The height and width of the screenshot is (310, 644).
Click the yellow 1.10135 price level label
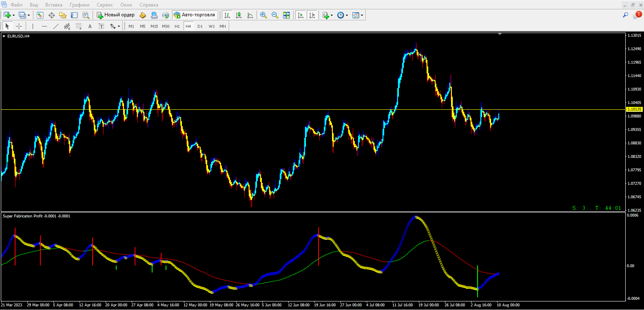click(x=634, y=109)
